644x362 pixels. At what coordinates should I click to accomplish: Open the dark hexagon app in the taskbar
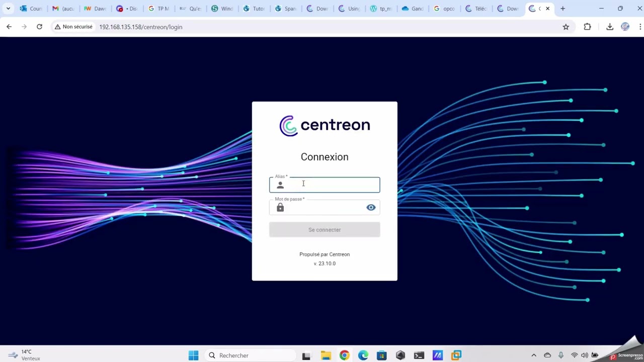click(400, 355)
